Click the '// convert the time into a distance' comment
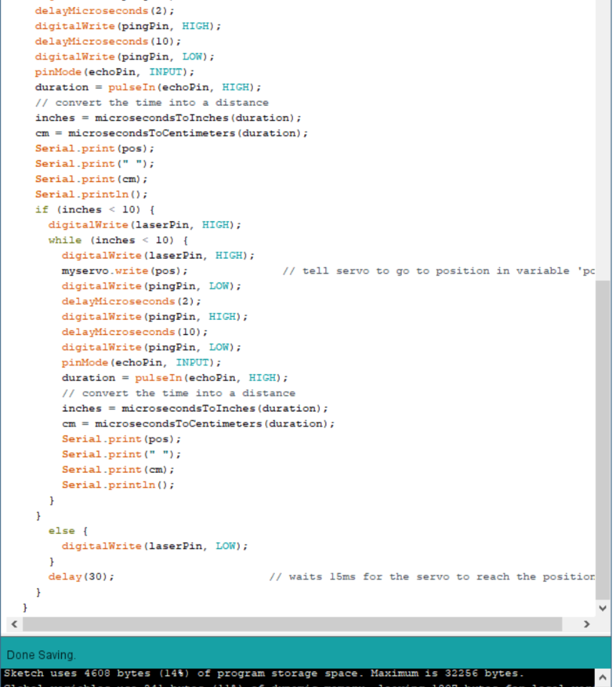This screenshot has width=616, height=687. (152, 102)
